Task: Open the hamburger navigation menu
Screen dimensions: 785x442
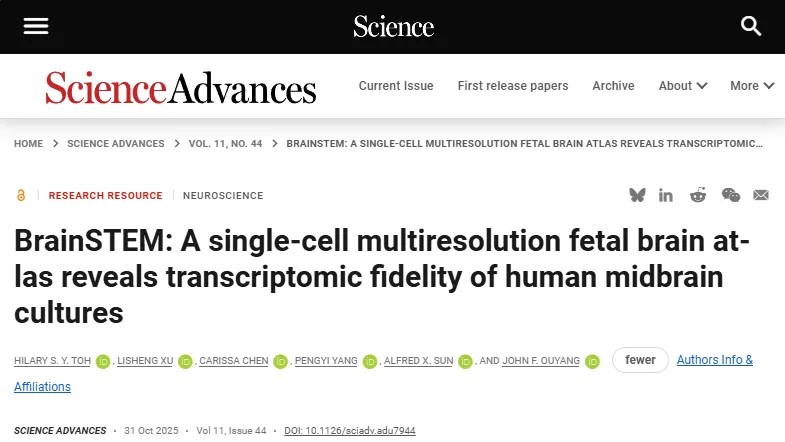Action: [x=36, y=27]
